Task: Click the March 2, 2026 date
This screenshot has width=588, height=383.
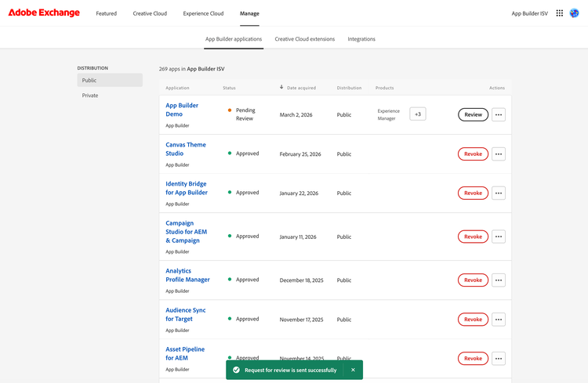Action: point(296,114)
